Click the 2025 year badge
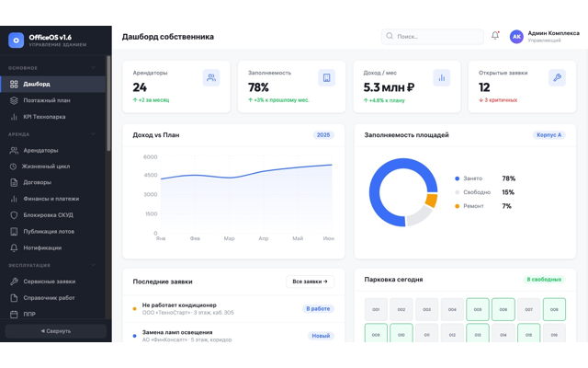 (323, 135)
